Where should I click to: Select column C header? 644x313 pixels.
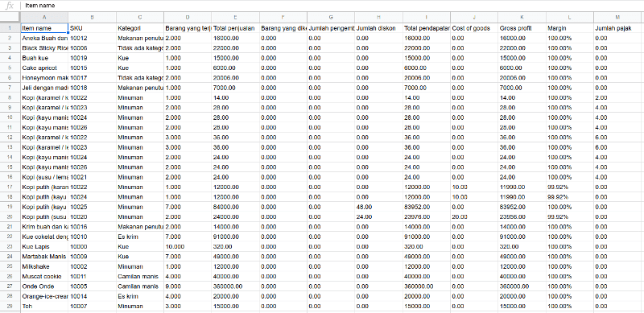[x=140, y=17]
